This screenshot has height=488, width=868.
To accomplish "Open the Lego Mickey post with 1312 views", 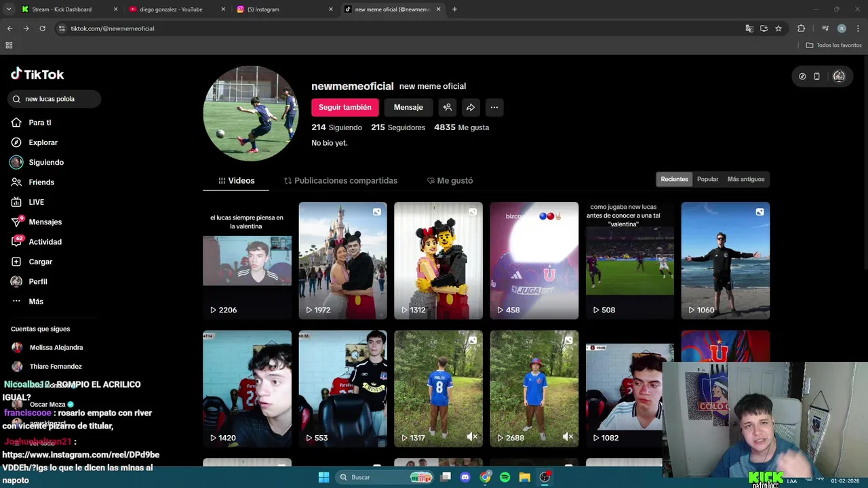I will 438,260.
